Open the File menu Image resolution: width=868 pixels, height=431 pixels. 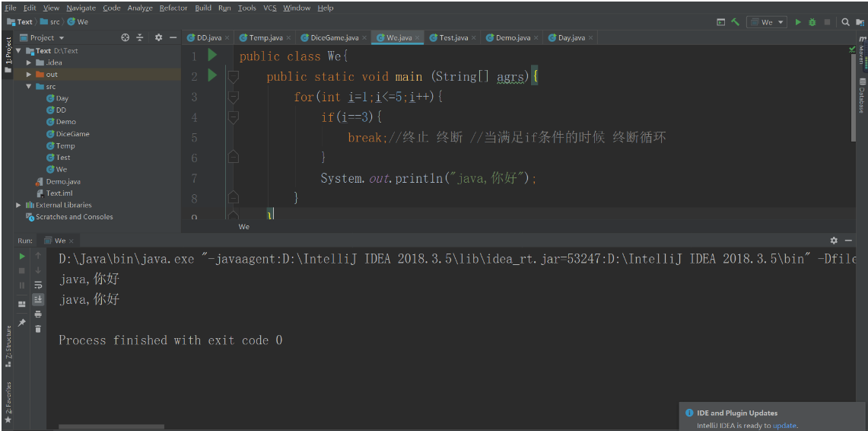(11, 8)
